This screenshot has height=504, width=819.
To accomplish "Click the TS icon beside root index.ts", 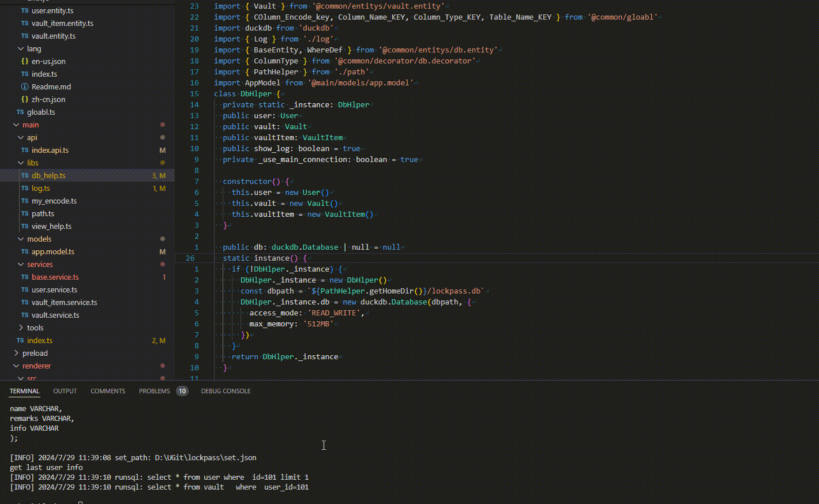I will point(20,341).
